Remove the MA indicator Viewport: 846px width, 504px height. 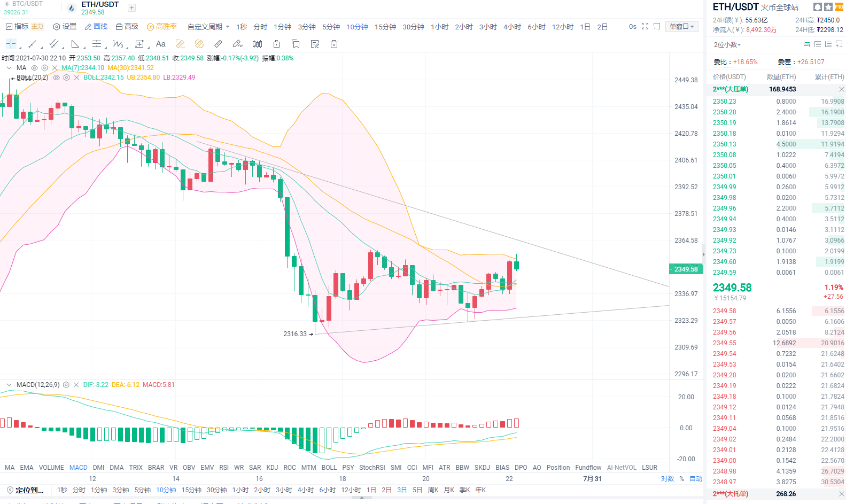(55, 68)
